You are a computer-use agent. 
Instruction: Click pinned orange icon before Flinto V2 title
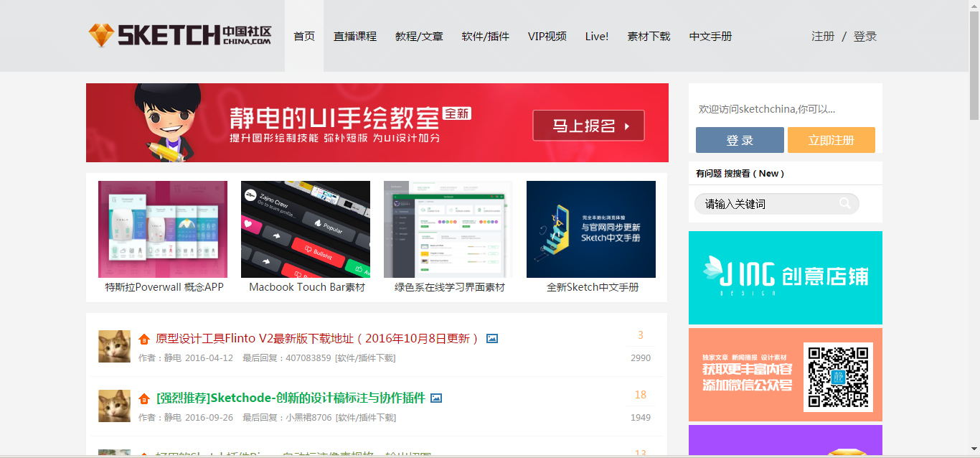144,339
